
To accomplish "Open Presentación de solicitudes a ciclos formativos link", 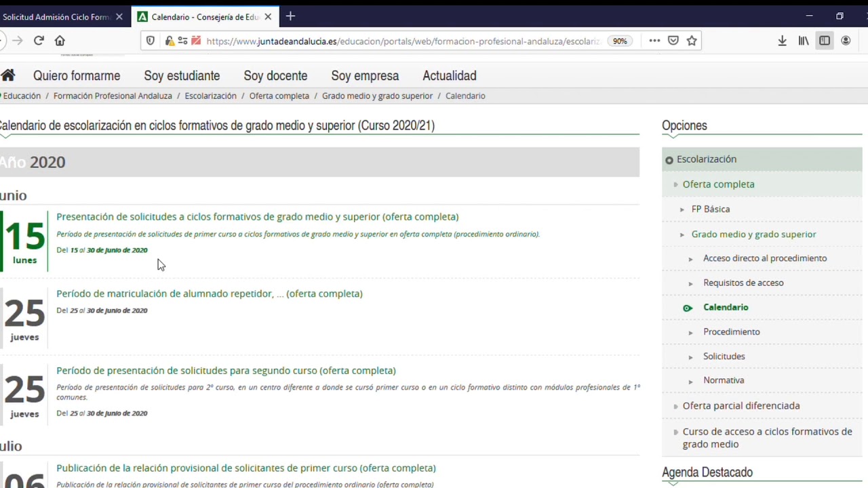I will tap(257, 217).
